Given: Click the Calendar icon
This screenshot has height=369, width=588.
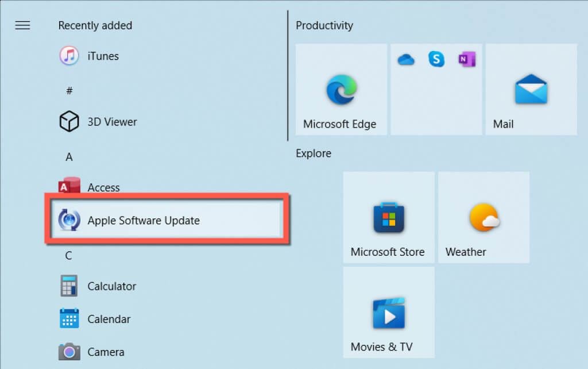Looking at the screenshot, I should pos(69,318).
